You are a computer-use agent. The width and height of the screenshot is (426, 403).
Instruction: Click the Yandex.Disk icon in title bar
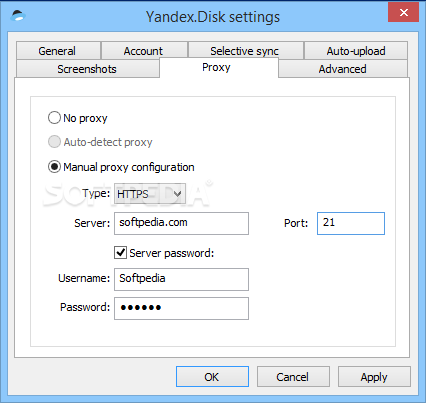point(18,16)
